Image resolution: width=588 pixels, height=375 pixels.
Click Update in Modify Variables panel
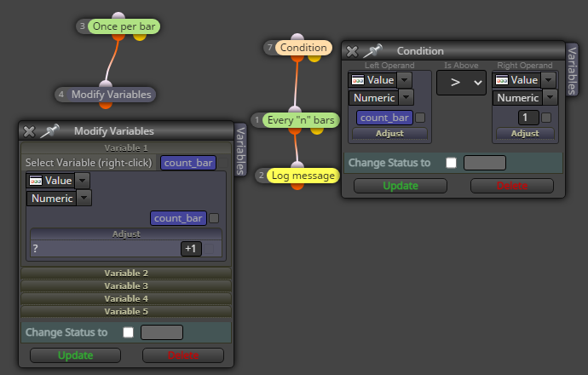tap(75, 355)
